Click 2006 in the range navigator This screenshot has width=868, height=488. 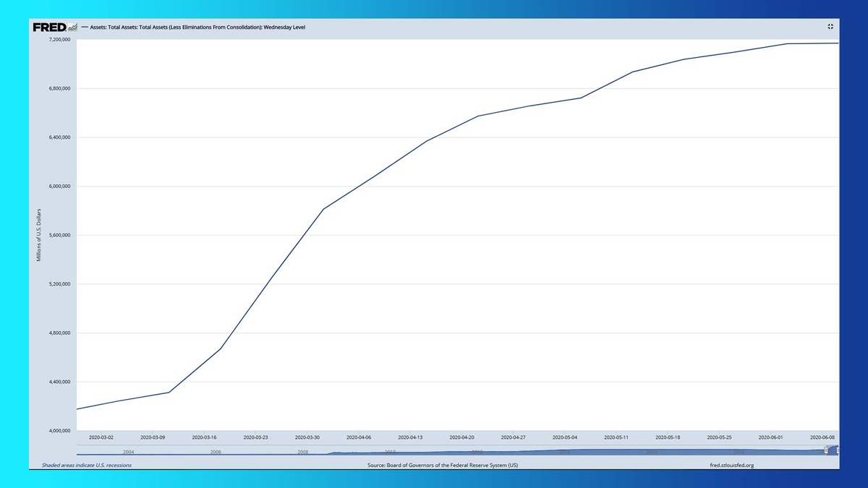click(x=216, y=451)
